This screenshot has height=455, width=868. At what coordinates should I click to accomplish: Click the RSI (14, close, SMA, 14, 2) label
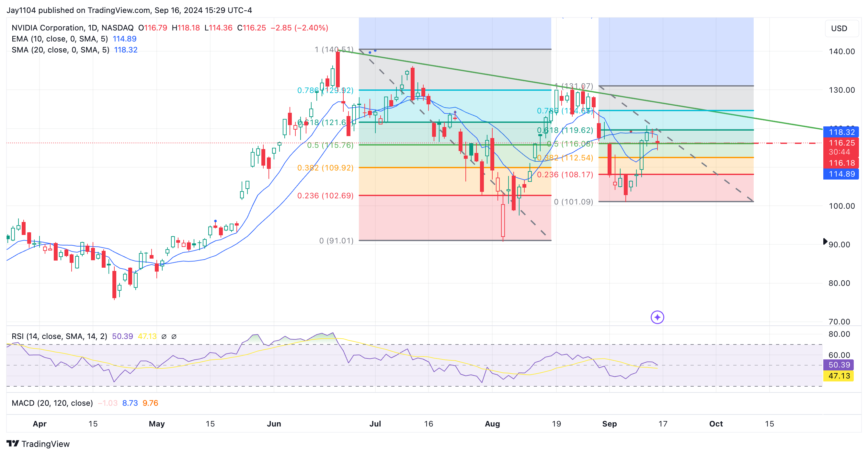(x=59, y=336)
